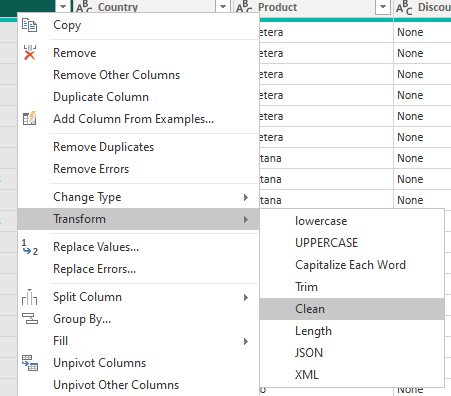This screenshot has width=451, height=396.
Task: Open the Change Type menu entry
Action: (138, 197)
